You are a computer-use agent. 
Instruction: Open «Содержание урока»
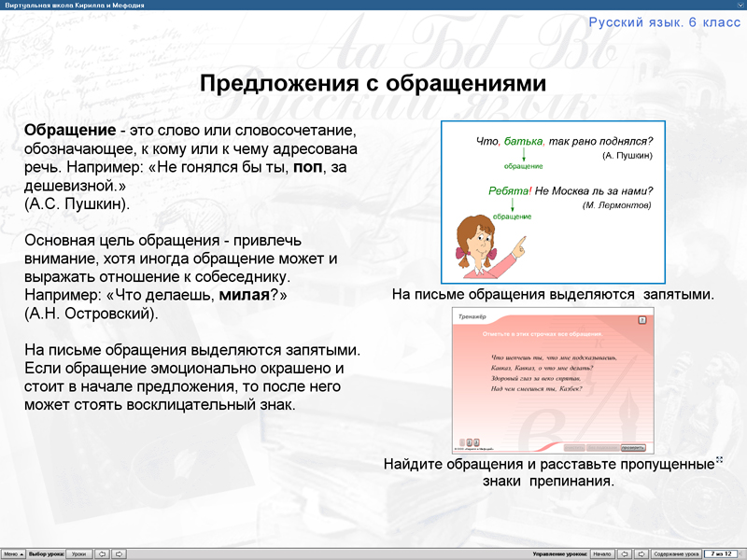[677, 553]
